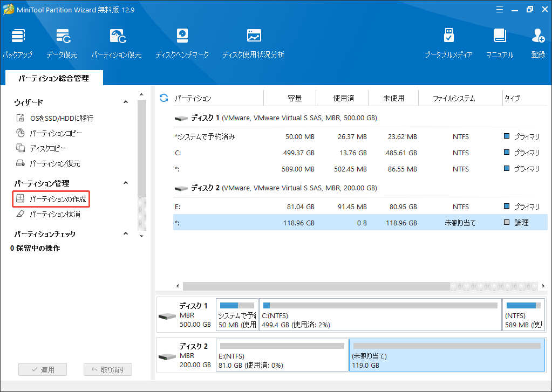Launch データ復元 data recovery

coord(62,43)
